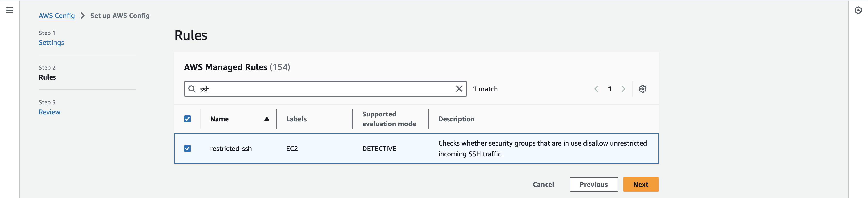Open the hamburger navigation menu
This screenshot has width=868, height=198.
coord(10,10)
